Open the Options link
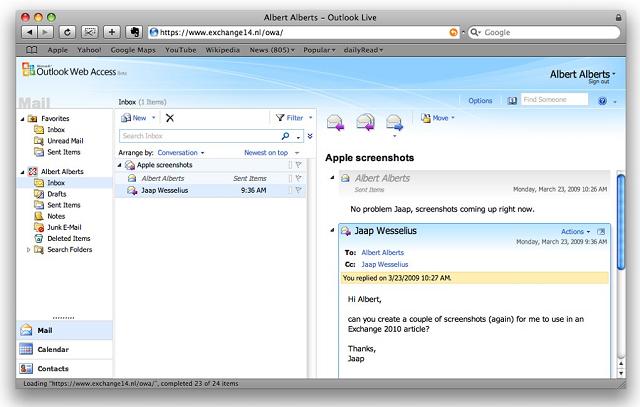The width and height of the screenshot is (640, 407). [x=480, y=100]
